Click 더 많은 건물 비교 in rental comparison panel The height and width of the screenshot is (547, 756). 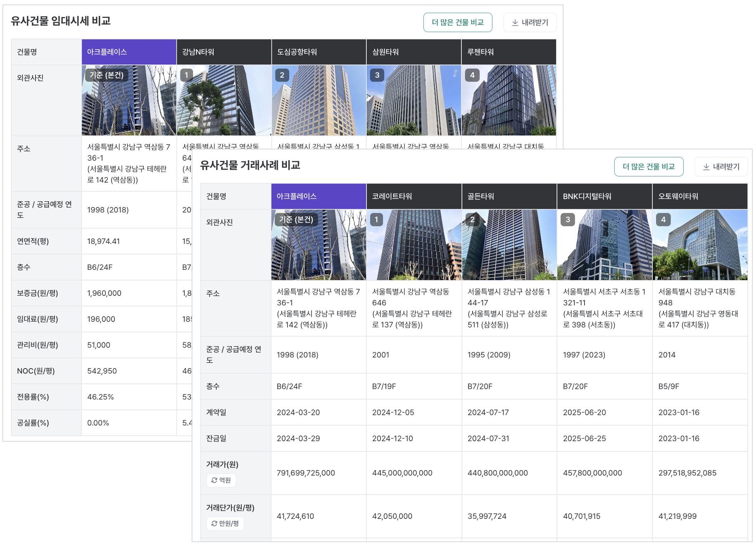[457, 22]
